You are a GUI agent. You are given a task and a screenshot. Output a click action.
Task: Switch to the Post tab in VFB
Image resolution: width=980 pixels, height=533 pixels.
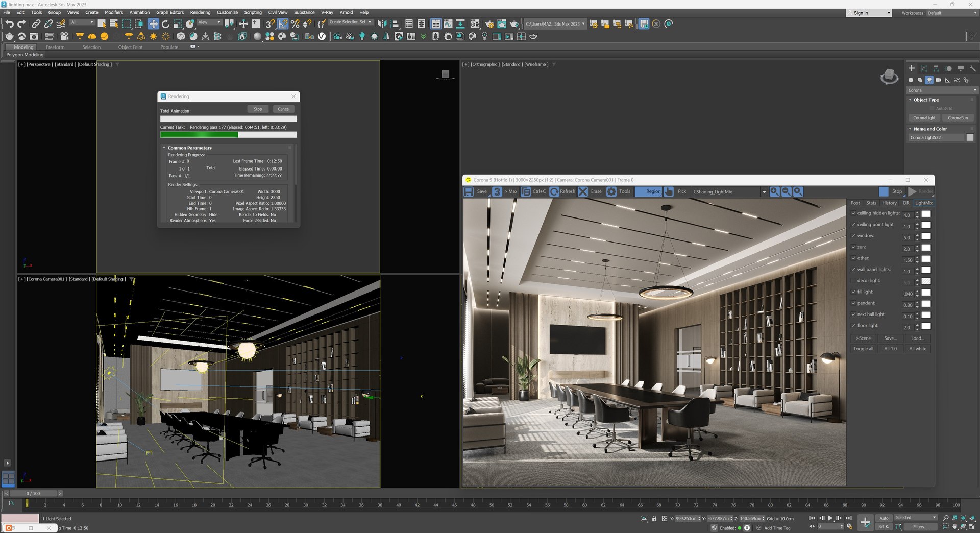(855, 203)
